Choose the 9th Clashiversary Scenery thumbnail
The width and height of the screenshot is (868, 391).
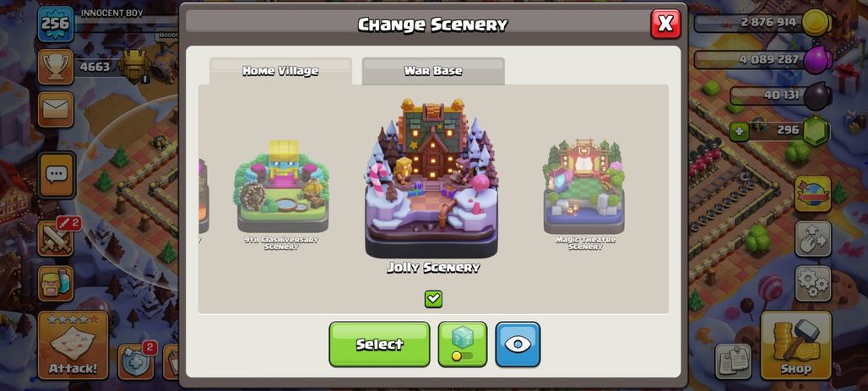pyautogui.click(x=282, y=194)
